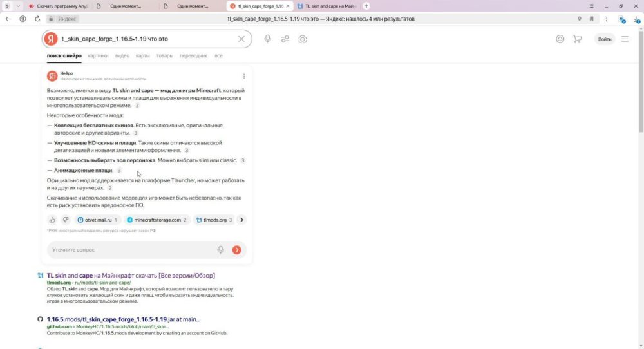Image resolution: width=644 pixels, height=349 pixels.
Task: Select the картинки search category
Action: 98,56
